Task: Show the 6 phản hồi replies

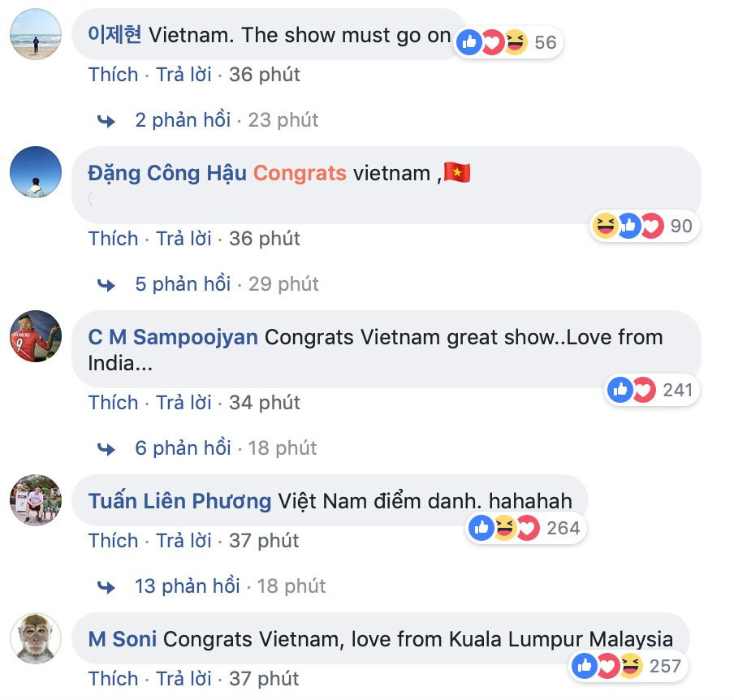Action: 183,447
